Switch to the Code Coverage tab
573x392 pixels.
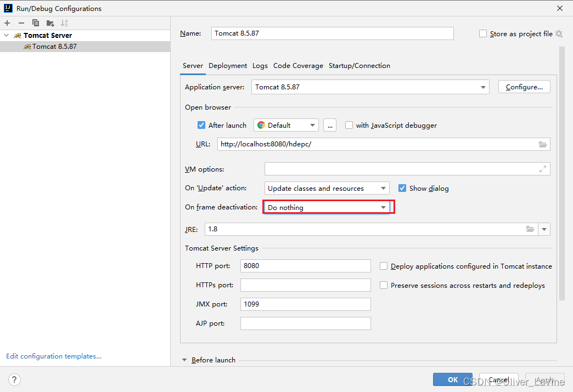click(298, 66)
